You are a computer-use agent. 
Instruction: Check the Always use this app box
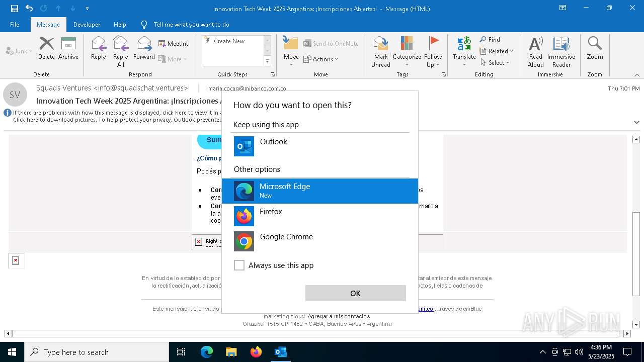point(239,265)
